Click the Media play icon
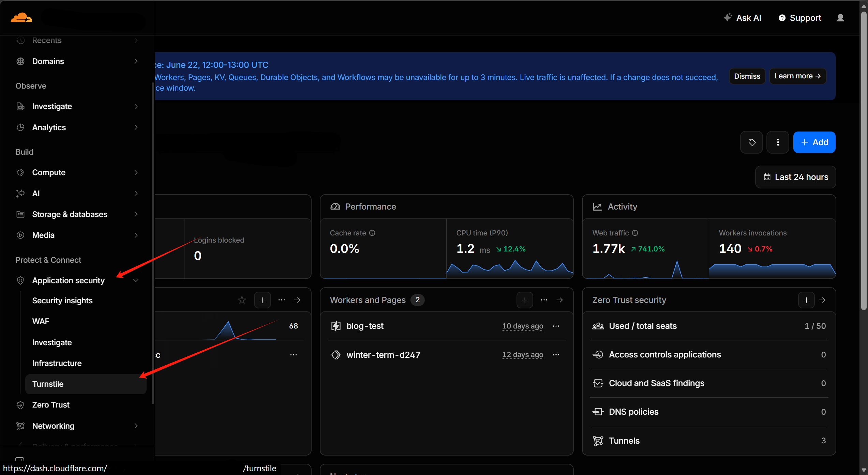This screenshot has height=475, width=868. coord(20,235)
